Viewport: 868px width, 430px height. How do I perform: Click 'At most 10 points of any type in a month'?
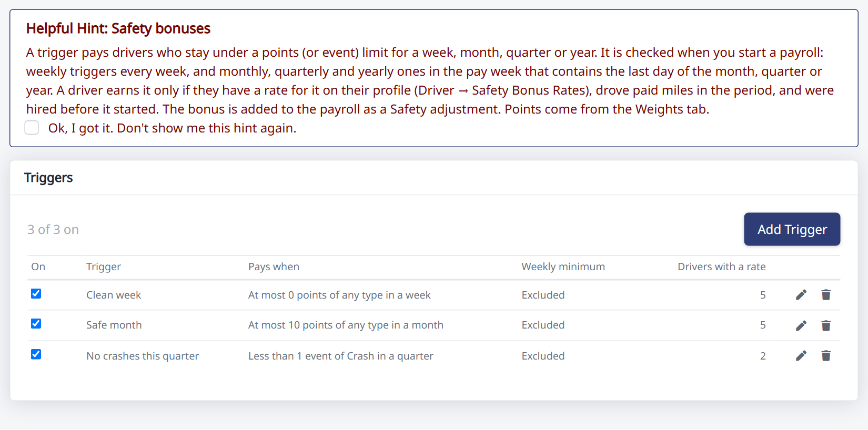point(346,325)
